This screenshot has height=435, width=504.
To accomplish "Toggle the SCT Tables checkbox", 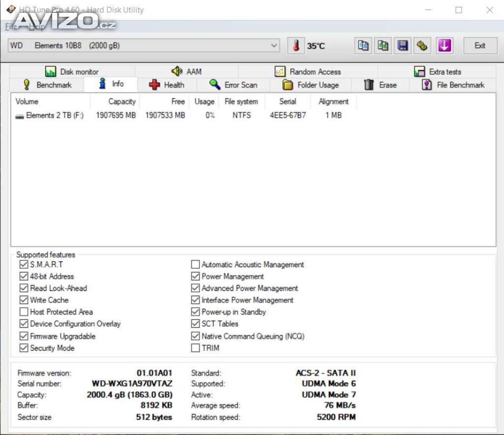I will click(x=195, y=323).
